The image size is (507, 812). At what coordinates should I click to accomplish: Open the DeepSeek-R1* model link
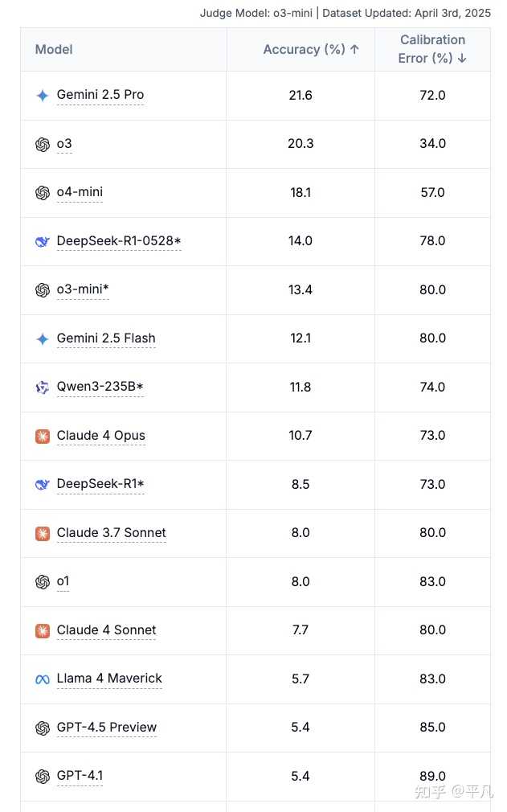tap(100, 484)
